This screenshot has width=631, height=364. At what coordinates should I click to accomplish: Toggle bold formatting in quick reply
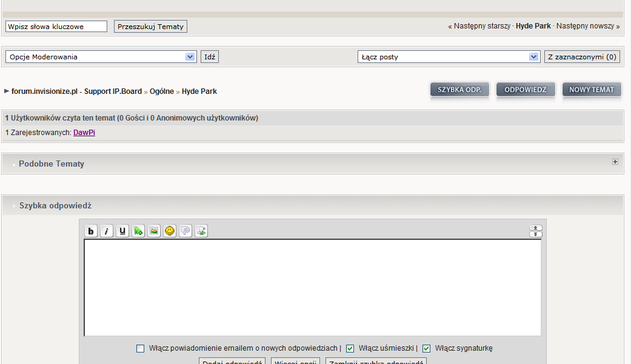click(x=91, y=231)
